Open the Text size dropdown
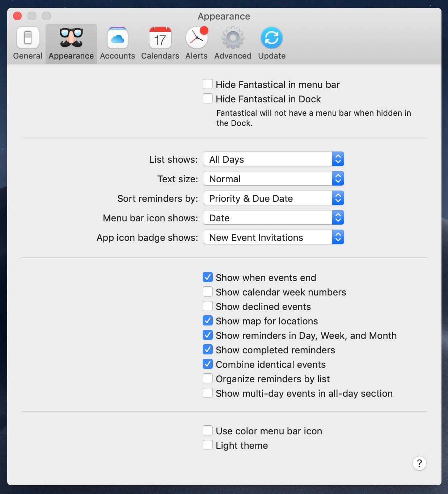The image size is (448, 494). click(x=273, y=179)
